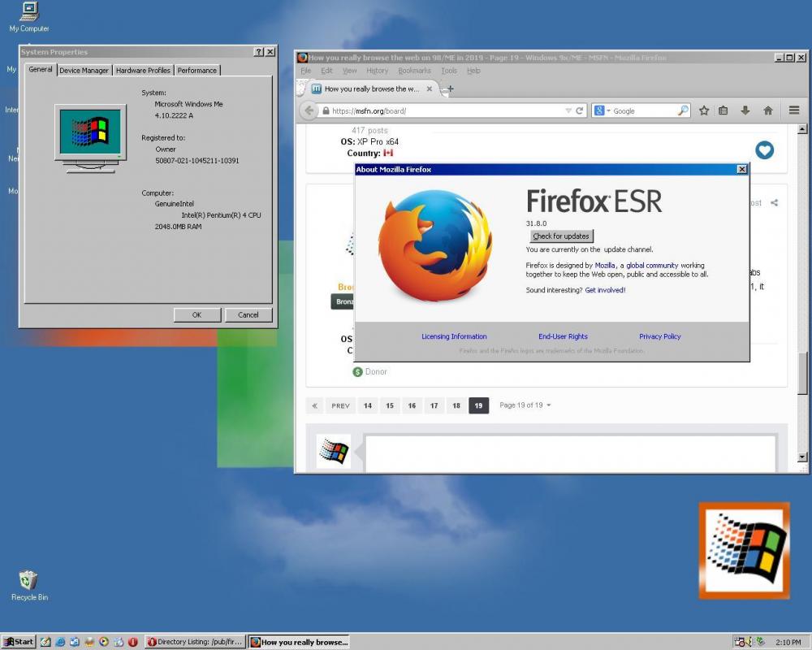The image size is (812, 650).
Task: Open the Licensing Information link
Action: pos(454,336)
